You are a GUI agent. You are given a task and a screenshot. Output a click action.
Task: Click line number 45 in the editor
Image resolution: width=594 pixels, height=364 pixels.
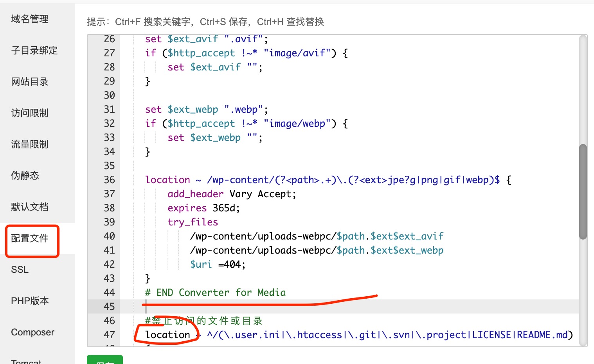(x=109, y=306)
